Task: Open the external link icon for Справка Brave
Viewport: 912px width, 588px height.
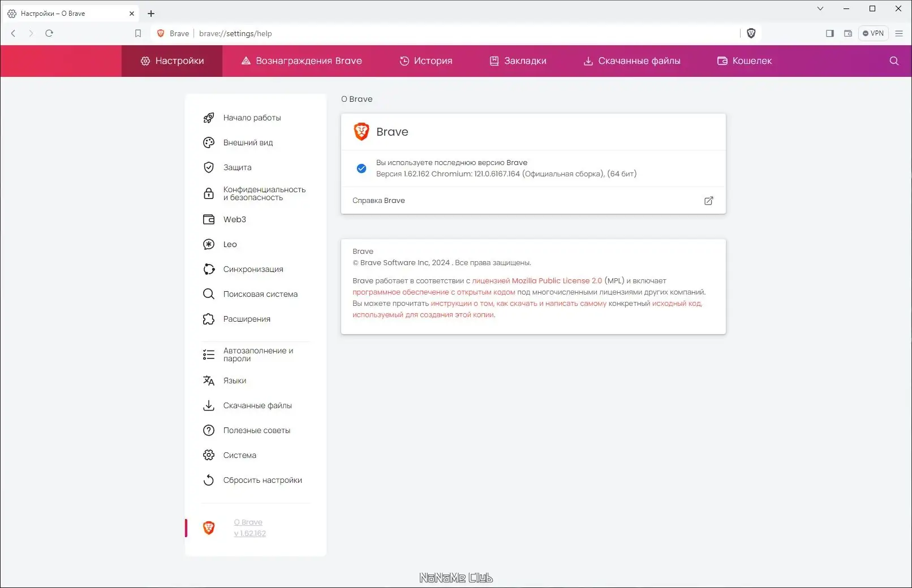Action: 709,201
